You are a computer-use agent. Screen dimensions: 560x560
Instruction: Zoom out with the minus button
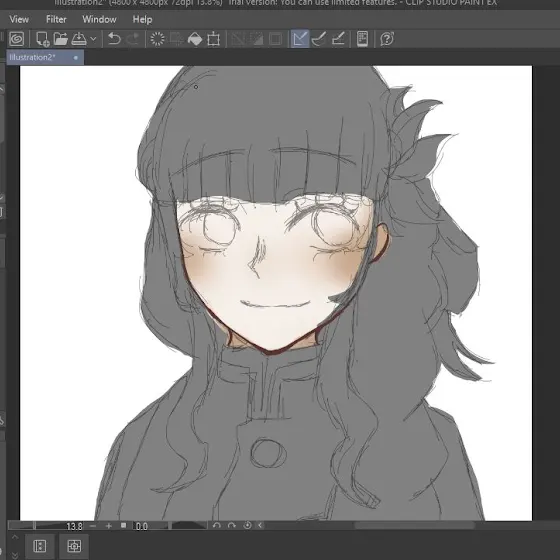(93, 526)
